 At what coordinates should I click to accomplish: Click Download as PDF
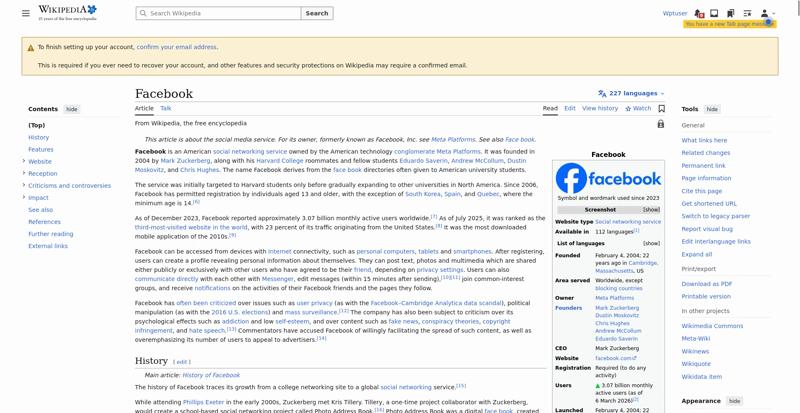[707, 284]
